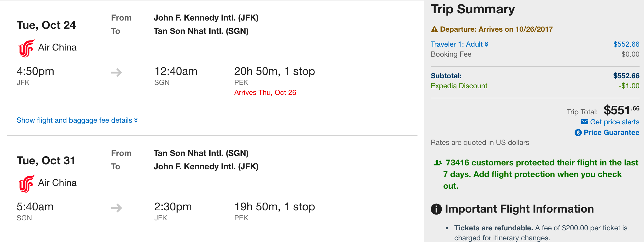Click the warning triangle icon next to Departure notice
This screenshot has height=242, width=644.
click(434, 29)
